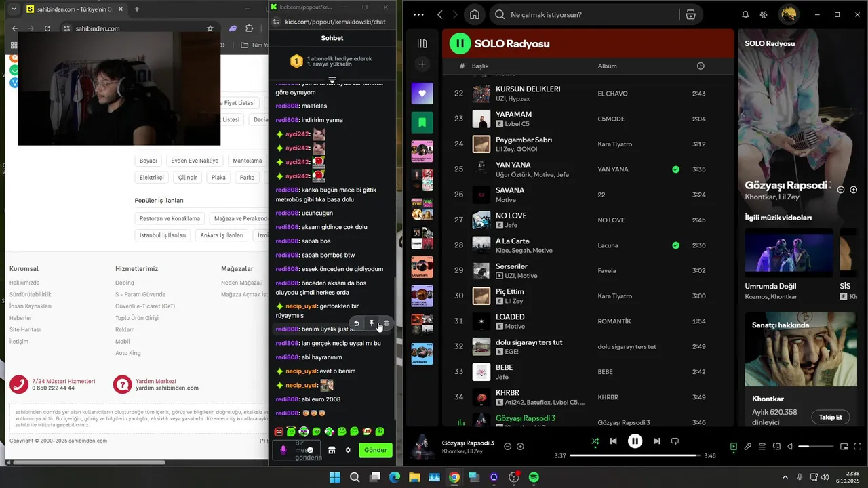Viewport: 868px width, 488px height.
Task: Click pause button beside SOLO Radyosu title
Action: (460, 43)
